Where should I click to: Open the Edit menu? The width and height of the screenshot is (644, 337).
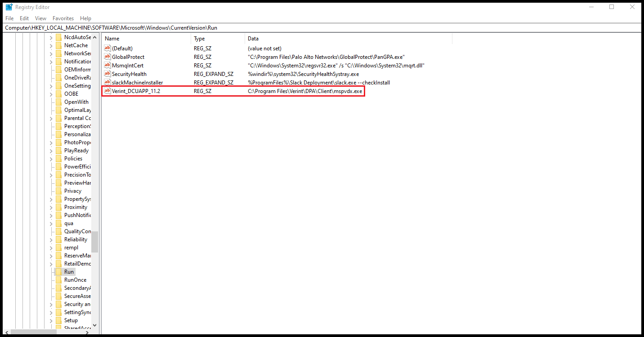[x=24, y=18]
